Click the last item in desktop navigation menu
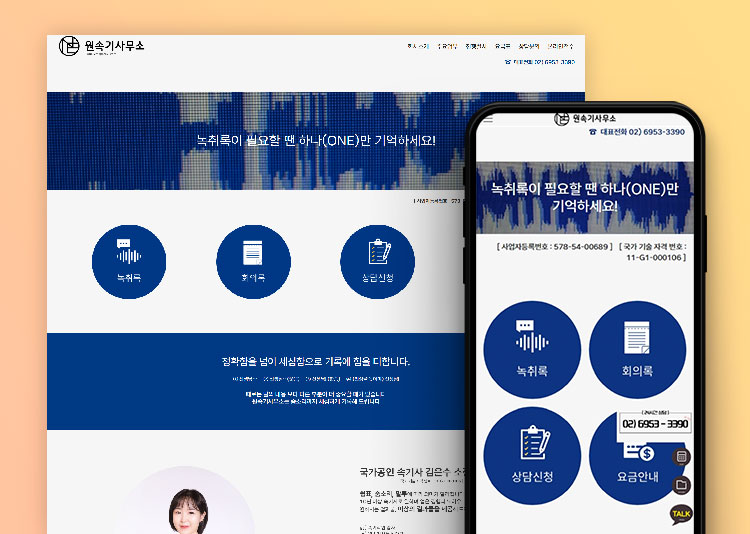 tap(560, 46)
